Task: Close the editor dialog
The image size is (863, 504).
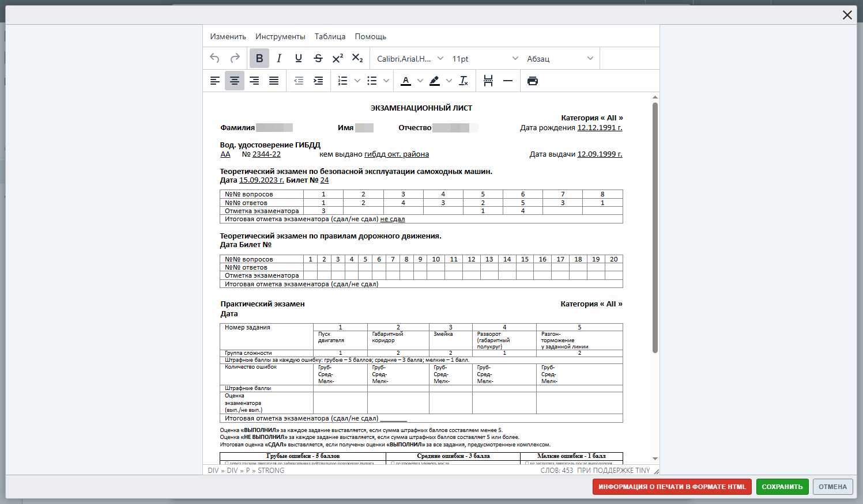Action: point(847,15)
